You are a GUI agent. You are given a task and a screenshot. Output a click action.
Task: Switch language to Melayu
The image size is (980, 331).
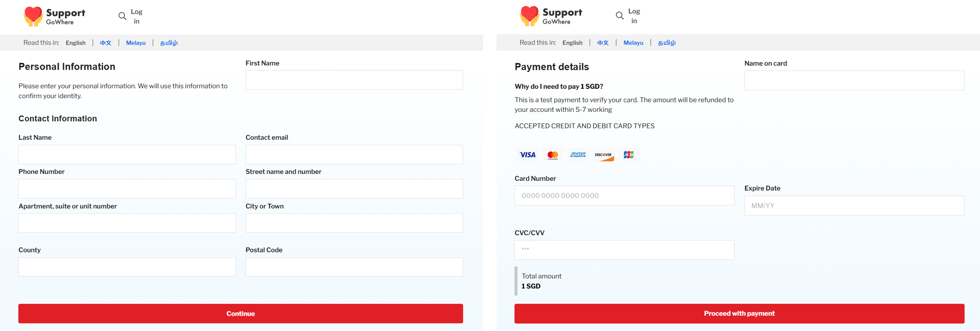136,43
